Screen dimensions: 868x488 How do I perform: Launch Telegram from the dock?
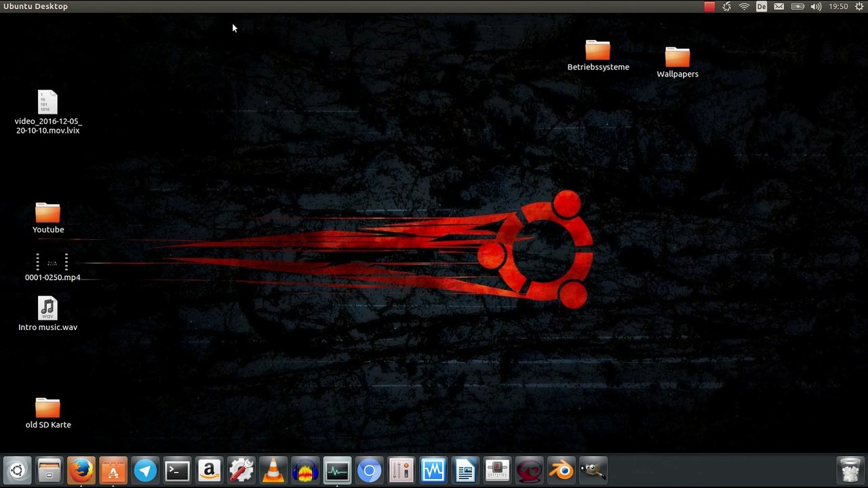(x=145, y=470)
